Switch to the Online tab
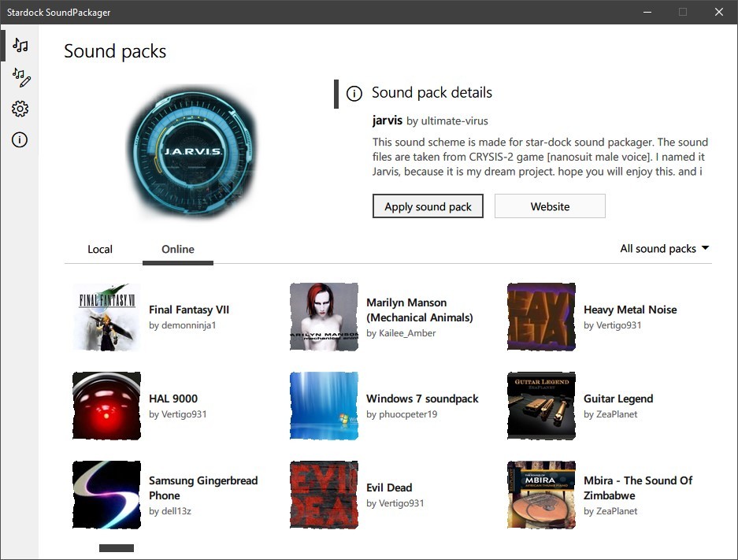Screen dimensions: 738x560 177,249
